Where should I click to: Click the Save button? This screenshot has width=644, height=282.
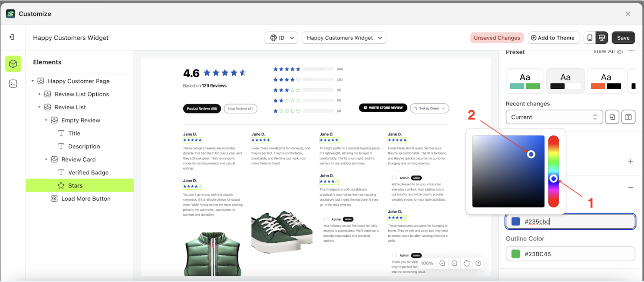tap(623, 38)
